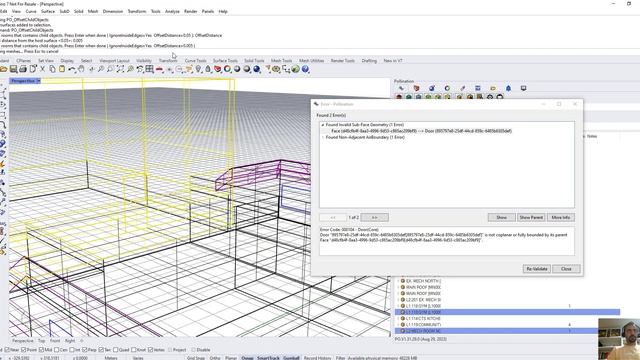Expand the Found Non-Adjacent AirBoundary node
The height and width of the screenshot is (360, 640).
click(x=322, y=138)
